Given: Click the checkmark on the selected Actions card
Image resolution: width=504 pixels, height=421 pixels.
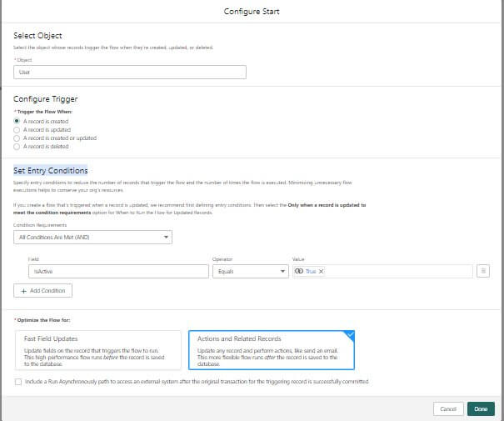Looking at the screenshot, I should pos(348,335).
